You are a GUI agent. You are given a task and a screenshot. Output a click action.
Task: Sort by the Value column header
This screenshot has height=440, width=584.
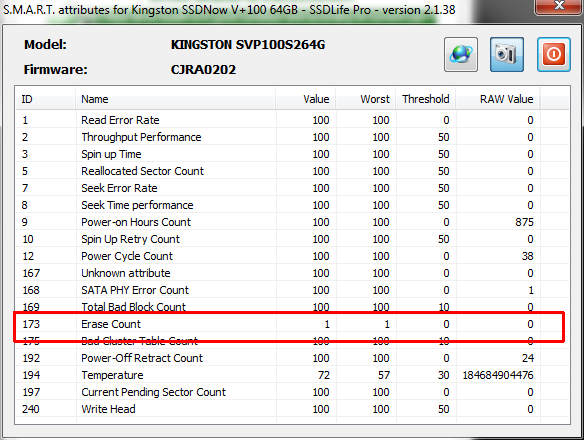306,99
